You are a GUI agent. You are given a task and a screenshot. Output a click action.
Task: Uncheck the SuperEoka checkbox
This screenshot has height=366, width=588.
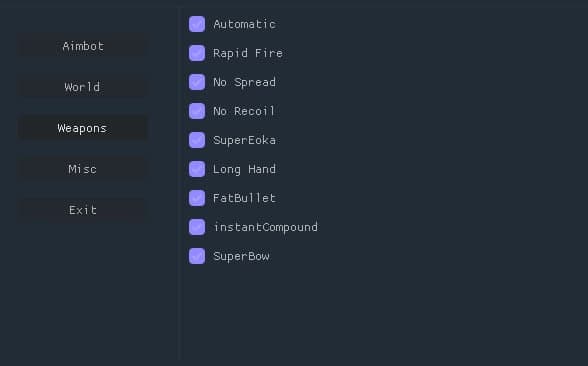(x=197, y=140)
